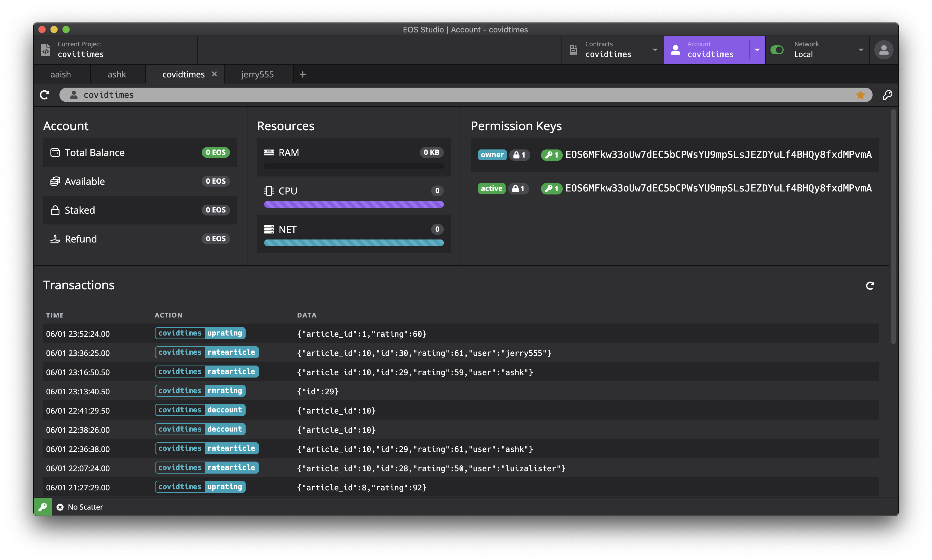
Task: Click the user profile avatar icon
Action: (883, 50)
